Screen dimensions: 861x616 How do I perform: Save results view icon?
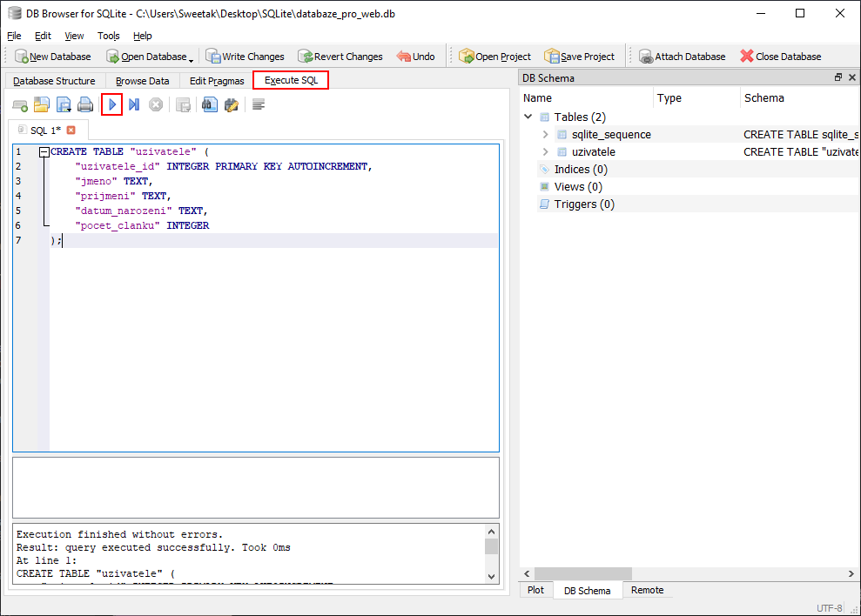pyautogui.click(x=183, y=104)
